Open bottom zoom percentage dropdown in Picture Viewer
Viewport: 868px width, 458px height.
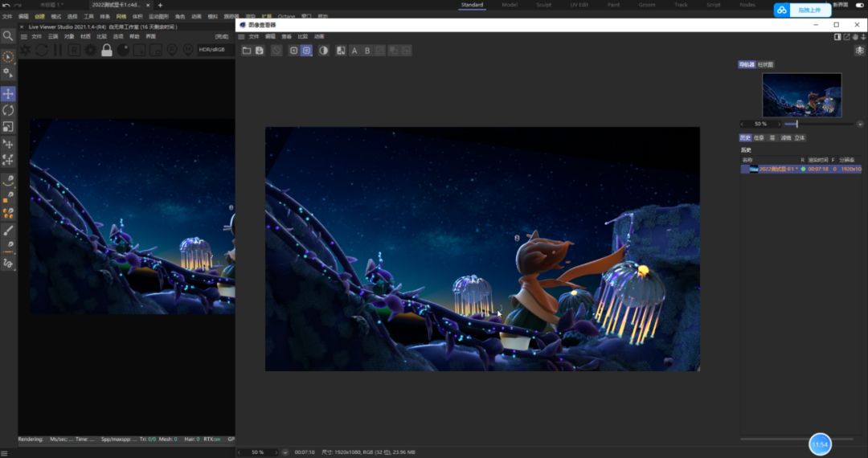285,452
